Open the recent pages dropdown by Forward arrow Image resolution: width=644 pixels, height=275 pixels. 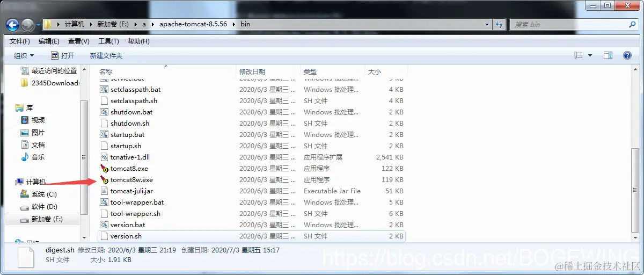(39, 25)
